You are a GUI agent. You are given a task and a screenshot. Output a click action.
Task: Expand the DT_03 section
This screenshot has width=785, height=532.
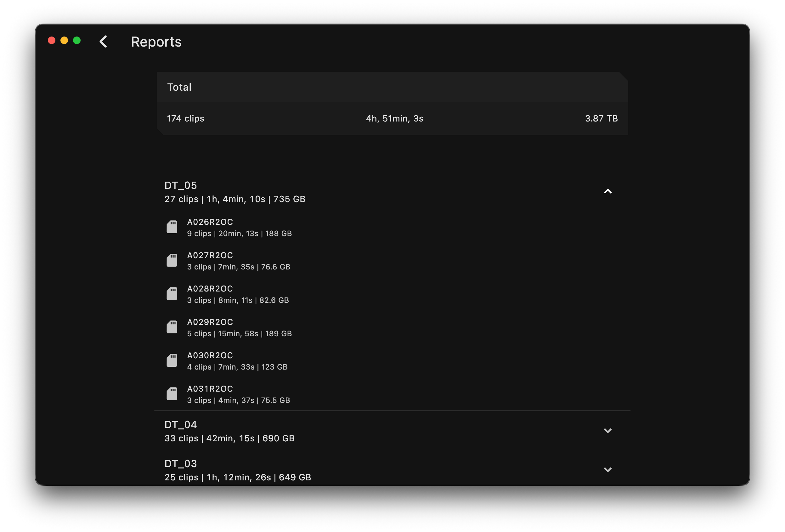click(x=608, y=469)
